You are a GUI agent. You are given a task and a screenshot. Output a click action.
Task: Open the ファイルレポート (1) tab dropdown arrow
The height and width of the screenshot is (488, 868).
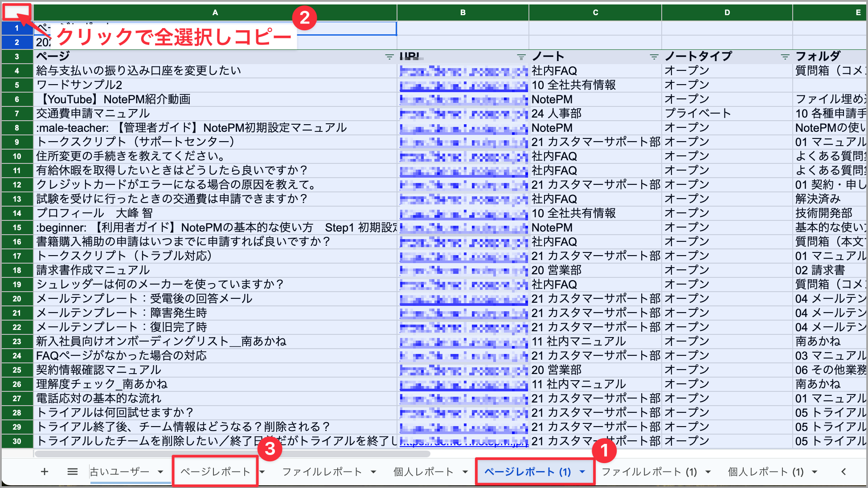coord(708,472)
